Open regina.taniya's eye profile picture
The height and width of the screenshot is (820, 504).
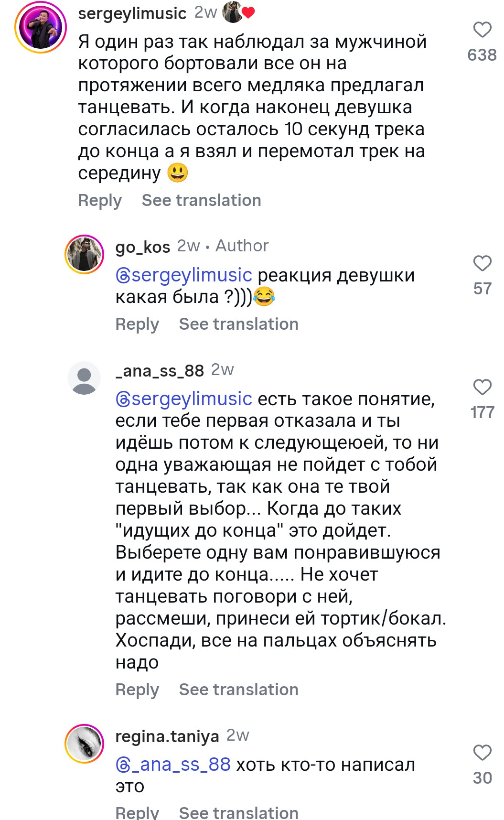click(x=85, y=744)
